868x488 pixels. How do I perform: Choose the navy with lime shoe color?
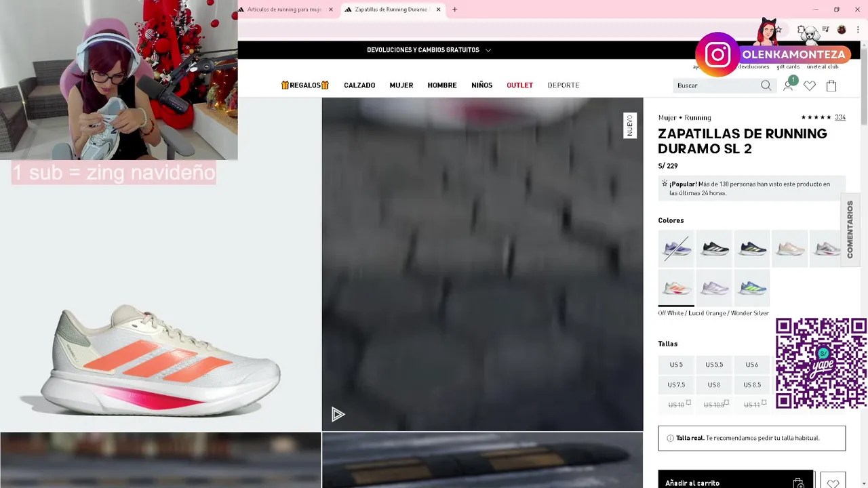point(752,248)
